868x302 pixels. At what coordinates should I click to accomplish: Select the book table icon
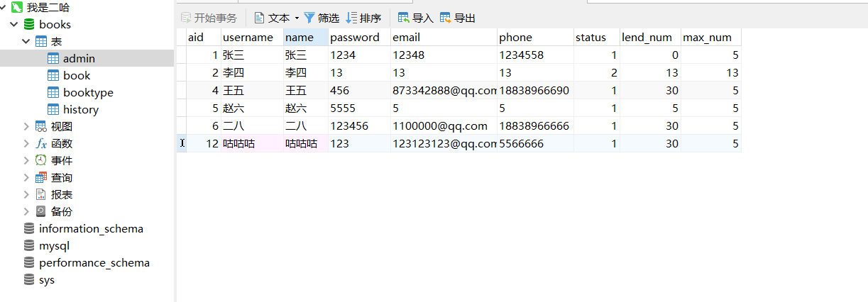[53, 76]
